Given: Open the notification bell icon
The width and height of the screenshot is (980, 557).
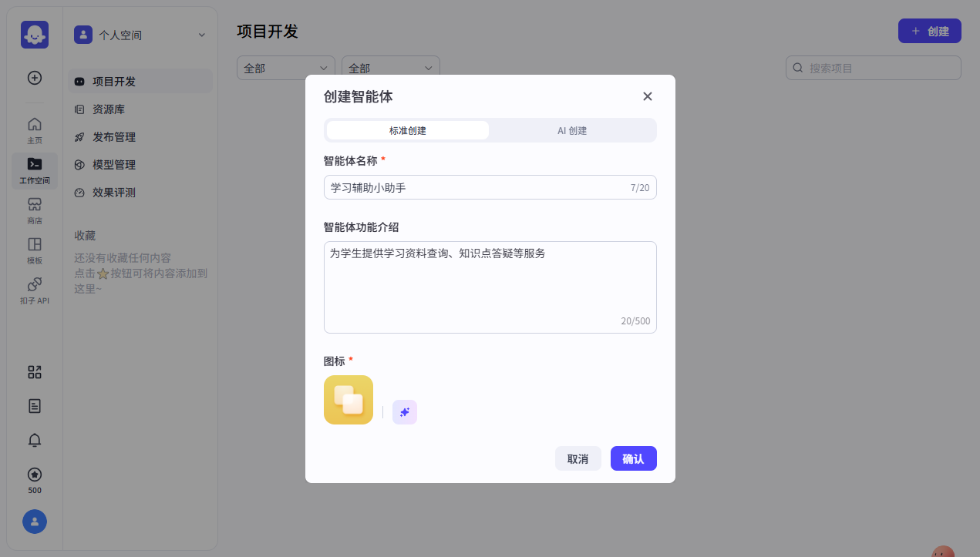Looking at the screenshot, I should point(34,440).
